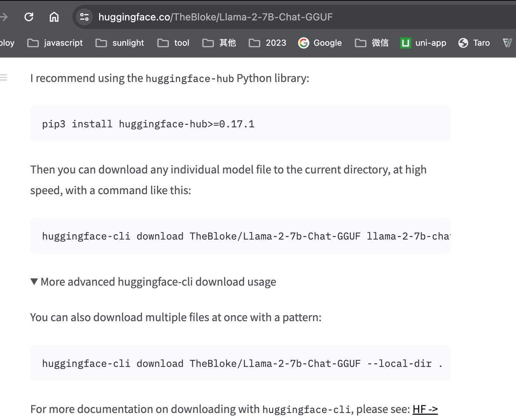Open the Taro bookmark
This screenshot has height=420, width=516.
tap(473, 43)
